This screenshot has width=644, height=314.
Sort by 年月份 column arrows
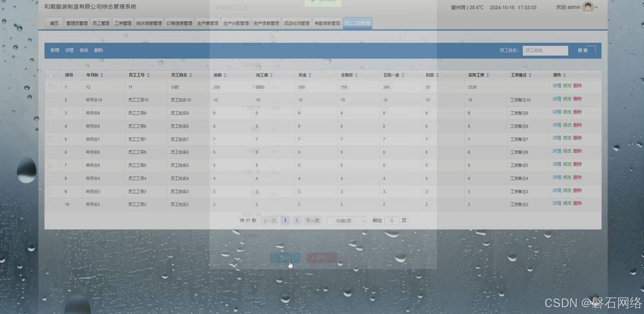(x=102, y=75)
